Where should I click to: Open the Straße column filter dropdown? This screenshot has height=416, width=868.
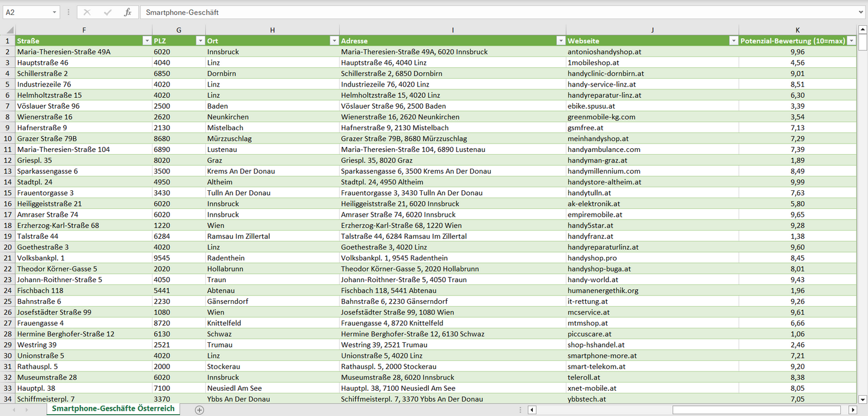point(147,41)
